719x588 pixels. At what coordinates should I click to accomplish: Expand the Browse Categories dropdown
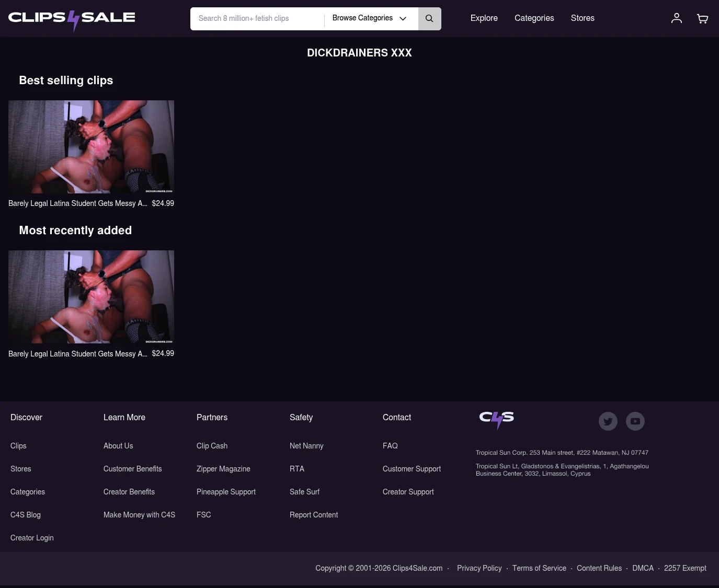tap(370, 18)
